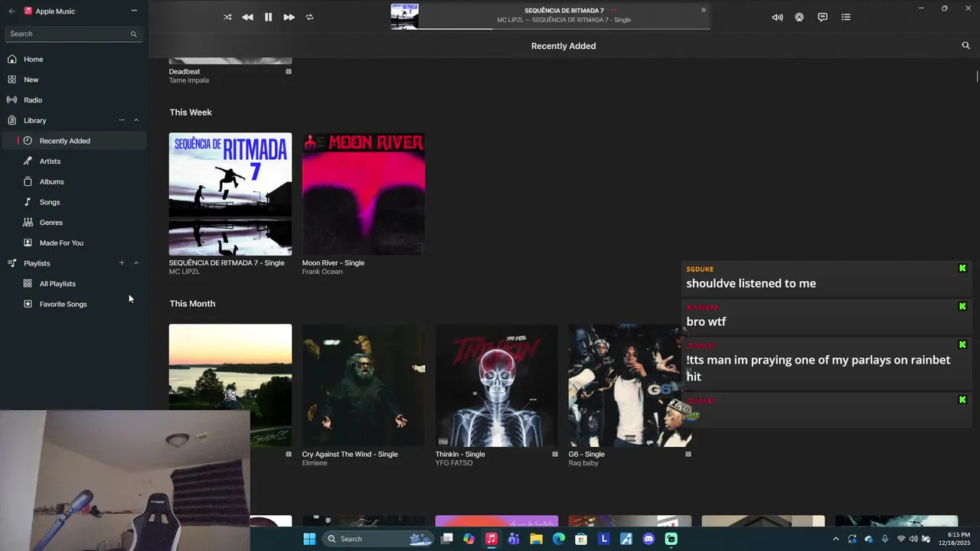Screen dimensions: 980x551
Task: Open more options dots beside song title
Action: (613, 10)
